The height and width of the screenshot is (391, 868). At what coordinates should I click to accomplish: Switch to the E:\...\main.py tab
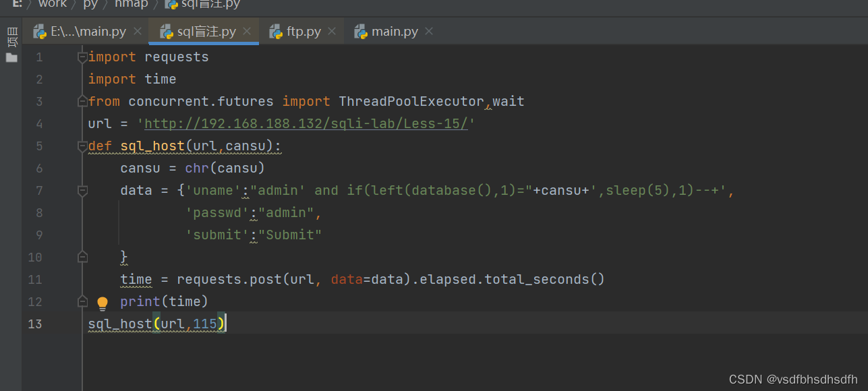(80, 32)
